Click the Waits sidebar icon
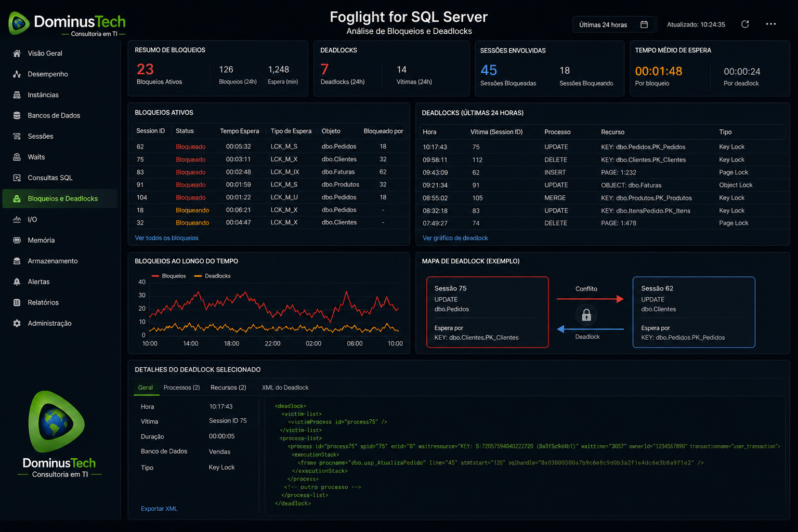The image size is (798, 532). [x=17, y=157]
